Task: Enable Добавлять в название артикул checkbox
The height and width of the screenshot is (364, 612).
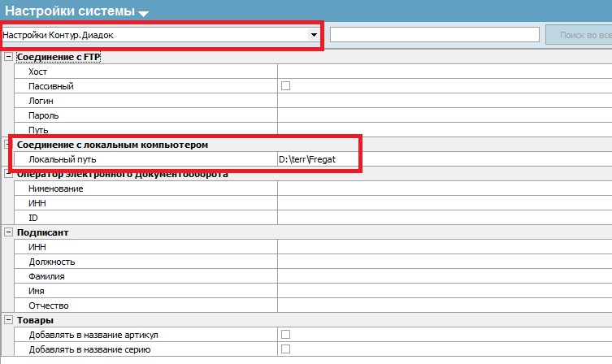Action: (286, 335)
